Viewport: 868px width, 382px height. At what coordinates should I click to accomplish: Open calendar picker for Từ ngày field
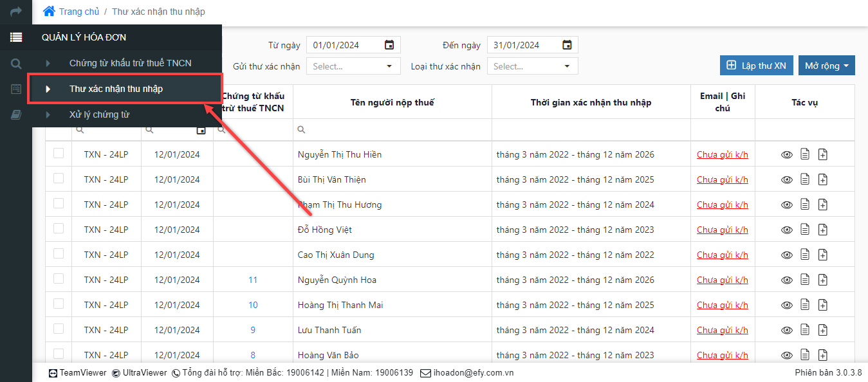pos(389,45)
